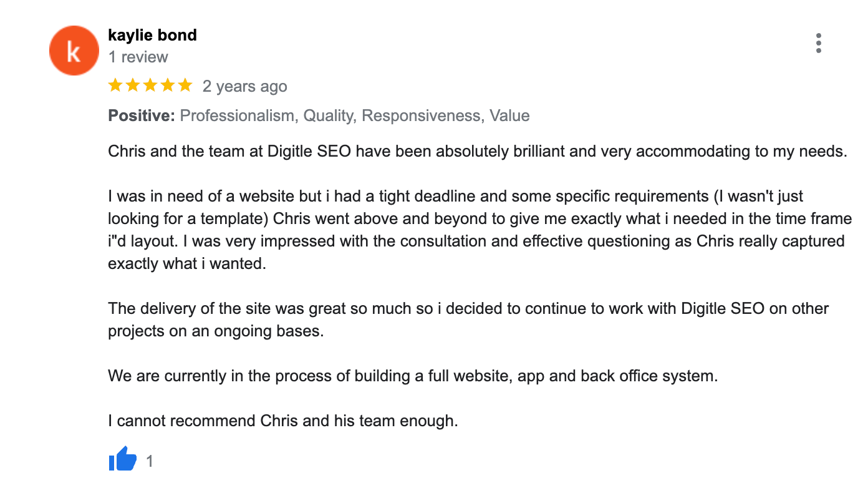
Task: Click the '1 review' reviewer count
Action: click(138, 57)
